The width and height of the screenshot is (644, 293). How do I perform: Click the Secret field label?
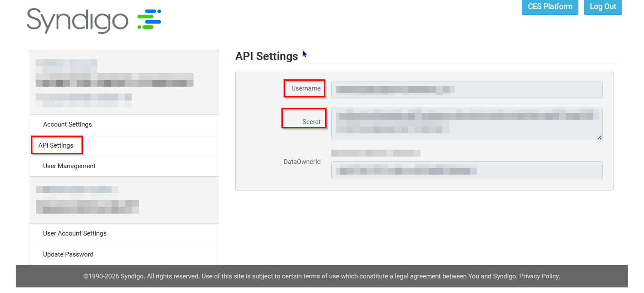[x=311, y=122]
